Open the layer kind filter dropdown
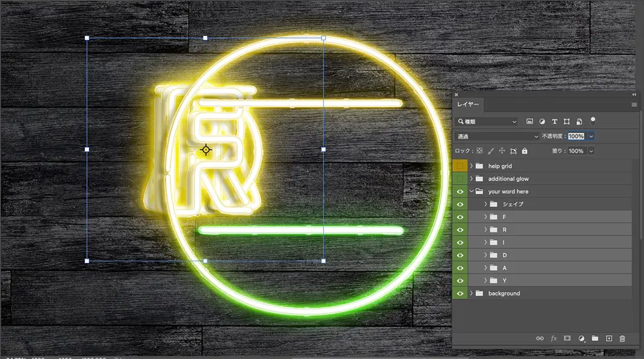 (487, 122)
